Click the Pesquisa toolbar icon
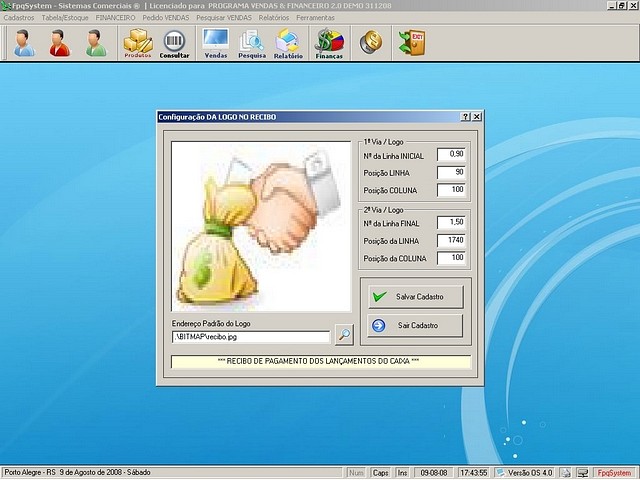Viewport: 640px width, 480px height. coord(252,43)
